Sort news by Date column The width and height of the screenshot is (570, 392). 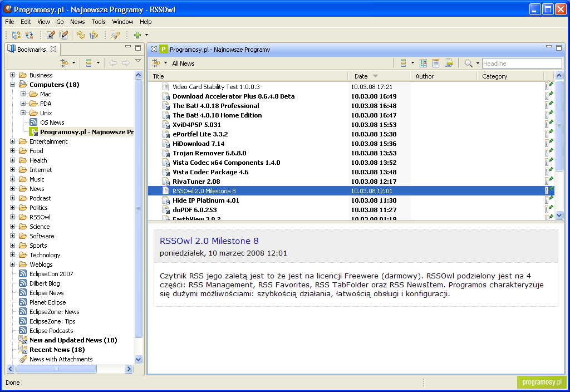[x=379, y=76]
